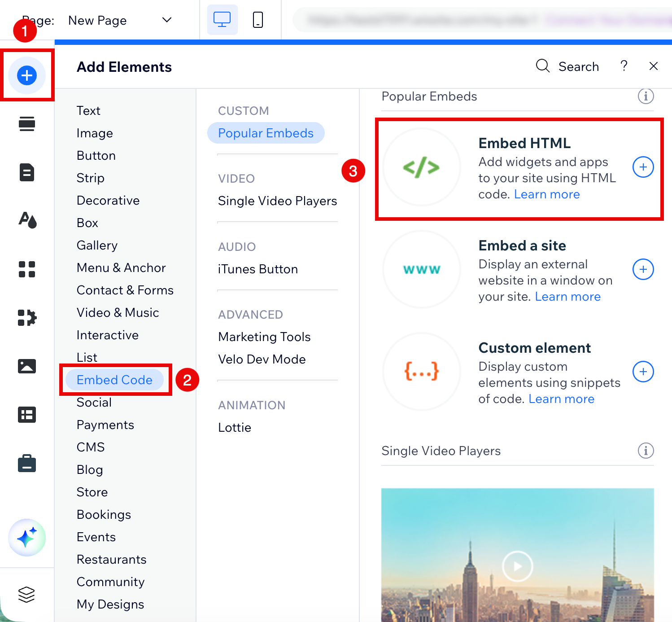Switch to mobile view mode
This screenshot has height=622, width=672.
coord(258,20)
